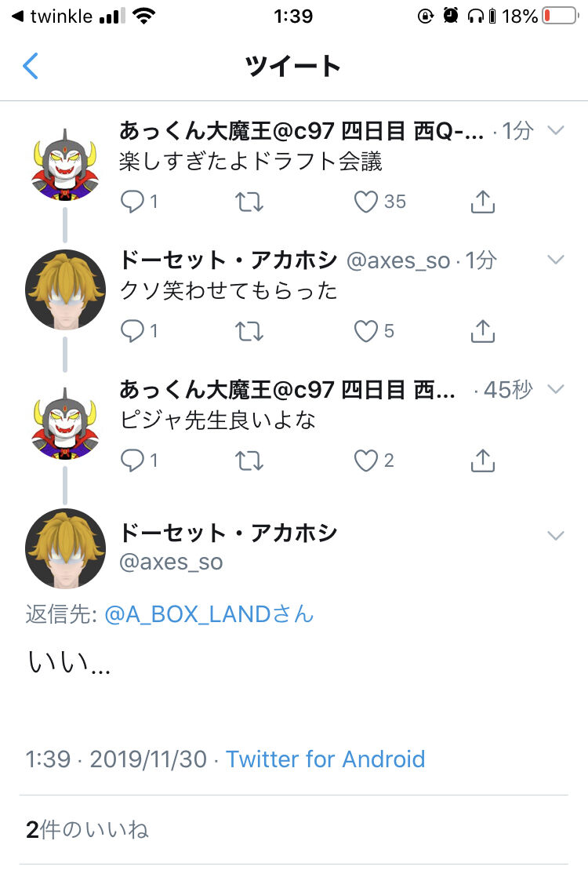Return to the twinkle app in status bar
The height and width of the screenshot is (870, 588).
pyautogui.click(x=53, y=16)
